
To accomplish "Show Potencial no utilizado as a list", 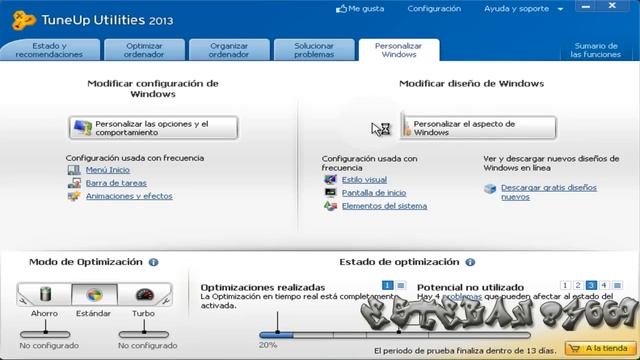I will point(618,285).
